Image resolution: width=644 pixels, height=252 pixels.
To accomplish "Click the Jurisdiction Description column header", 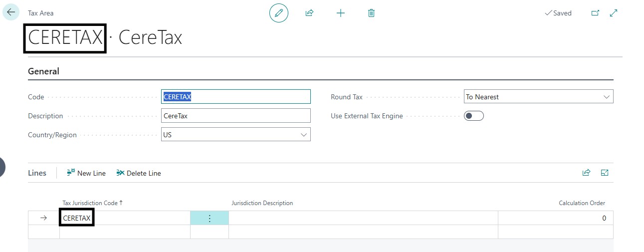I will point(262,203).
